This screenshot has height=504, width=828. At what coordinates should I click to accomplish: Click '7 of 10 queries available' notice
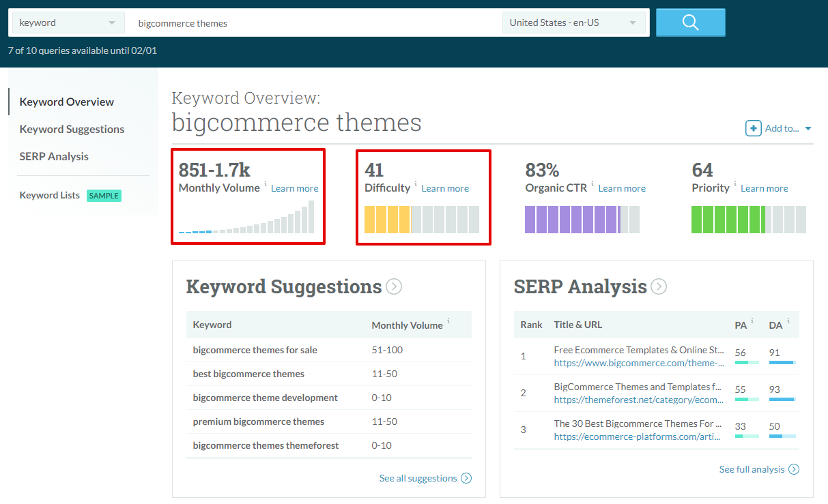click(x=83, y=50)
